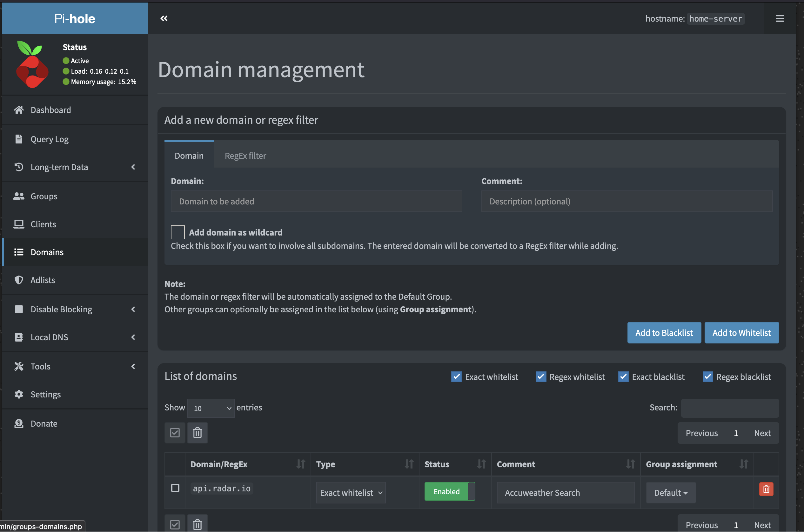Open the Exact whitelist type dropdown
Image resolution: width=804 pixels, height=532 pixels.
(351, 493)
